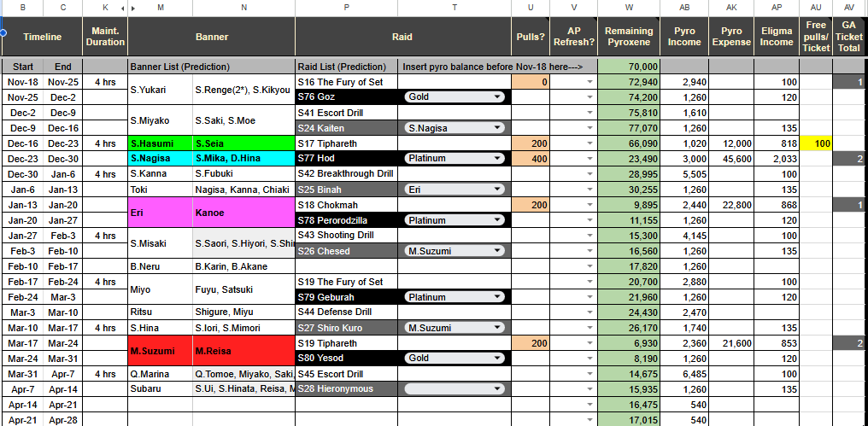Open AP Refresh dropdown in Mar-17 row
Screen dimensions: 868x426
pyautogui.click(x=589, y=343)
